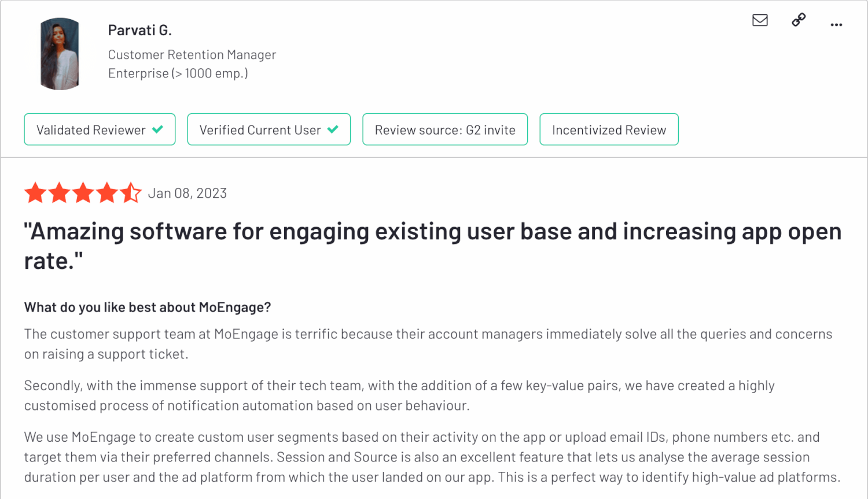Click the second rating star

[x=60, y=193]
